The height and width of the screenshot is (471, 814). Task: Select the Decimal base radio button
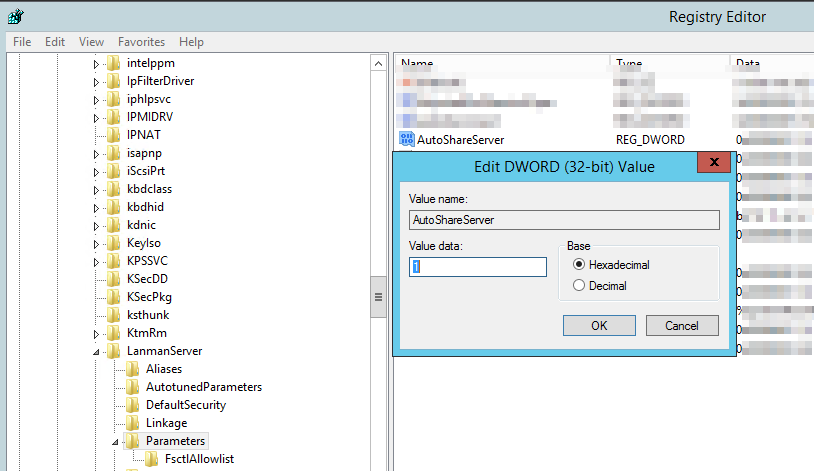[x=579, y=285]
